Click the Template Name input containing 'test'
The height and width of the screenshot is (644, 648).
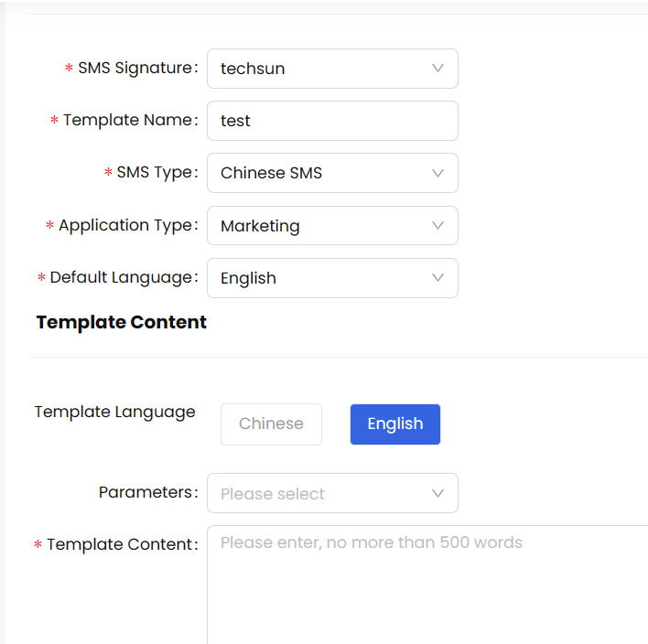pos(332,121)
